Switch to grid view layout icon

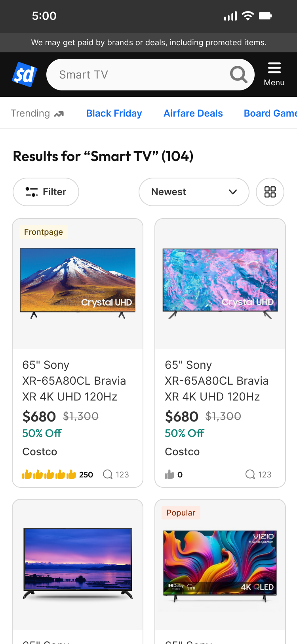click(x=270, y=192)
